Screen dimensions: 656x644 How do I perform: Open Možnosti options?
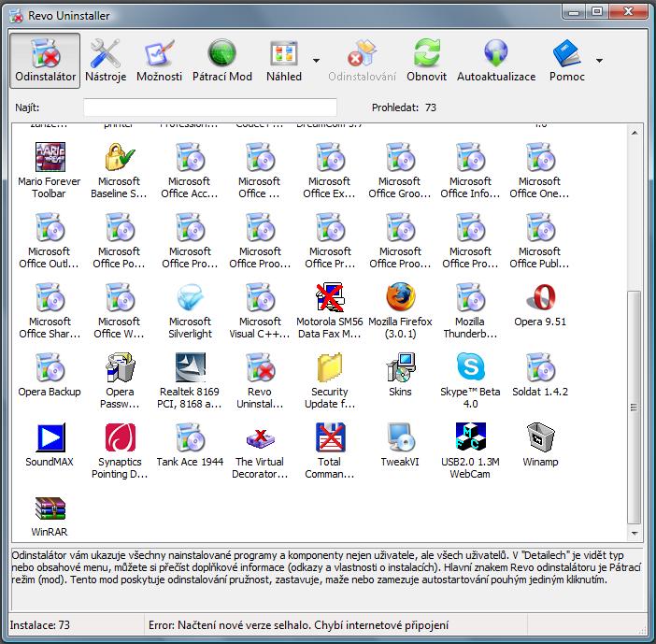tap(159, 60)
